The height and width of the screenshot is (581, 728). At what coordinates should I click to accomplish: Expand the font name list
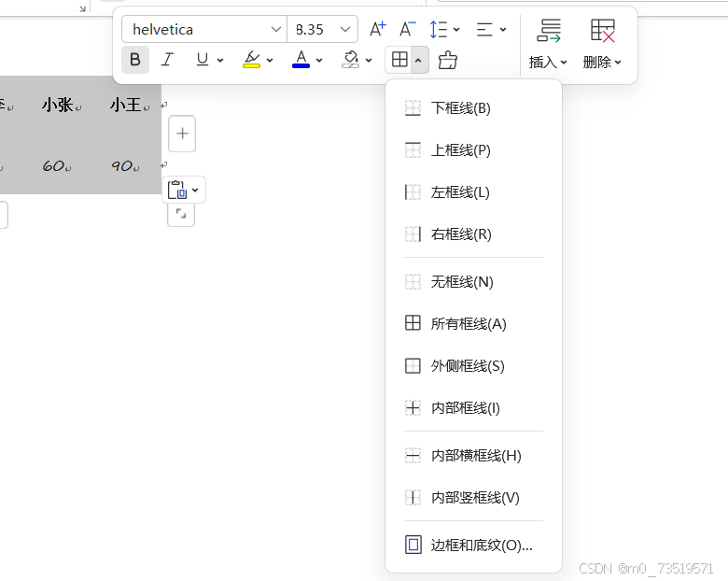tap(275, 29)
